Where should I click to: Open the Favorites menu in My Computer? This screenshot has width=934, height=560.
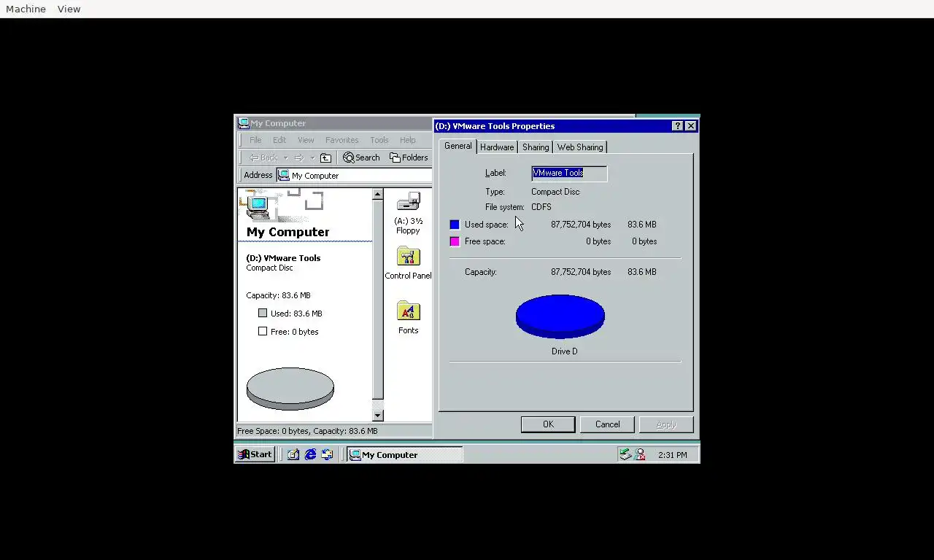tap(341, 140)
